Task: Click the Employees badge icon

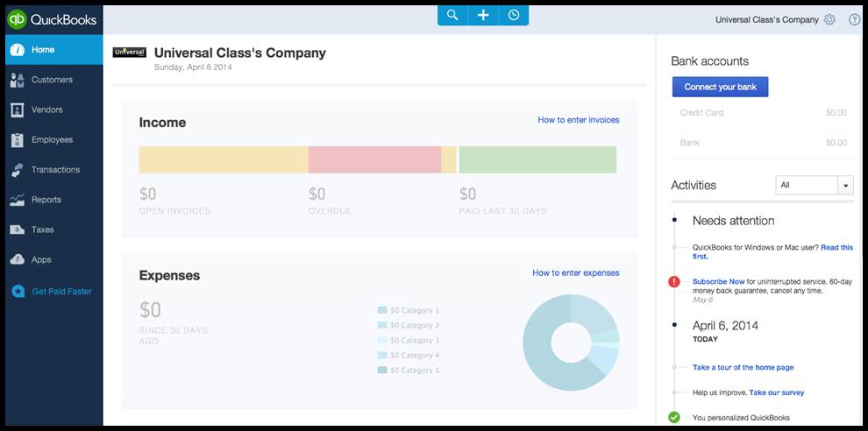Action: [18, 140]
